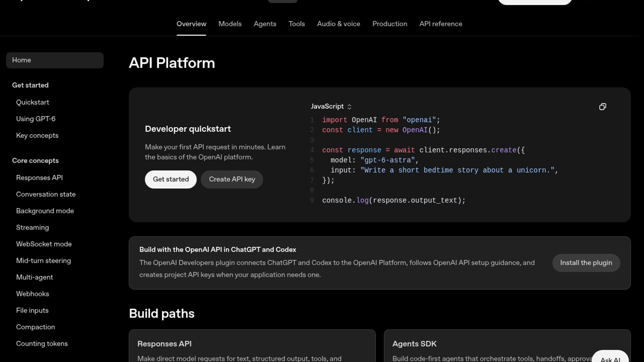Click the console.log line in the code

tap(394, 200)
